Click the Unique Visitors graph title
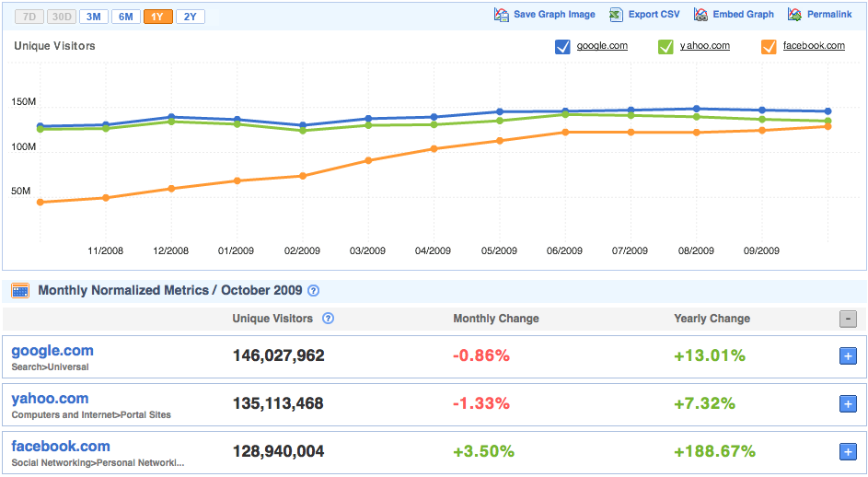 coord(55,46)
